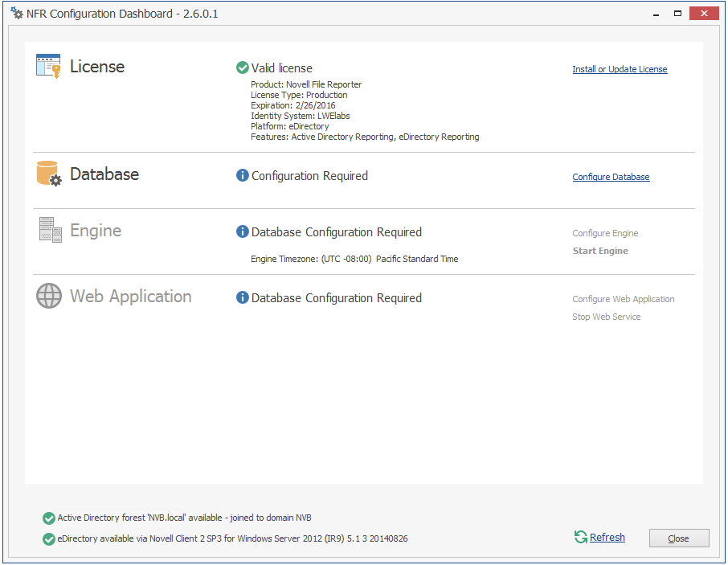Click the Active Directory forest status checkmark
The height and width of the screenshot is (565, 728).
[x=49, y=518]
